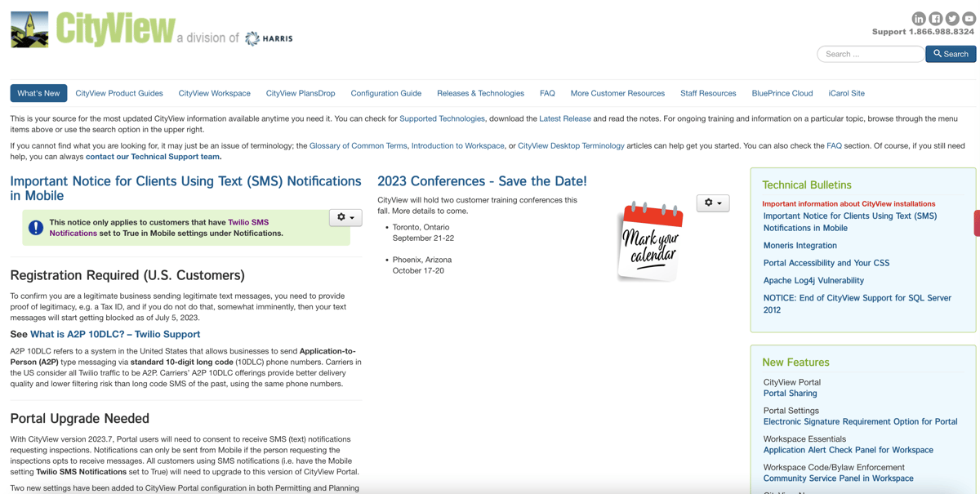Visit the YouTube channel icon
Image resolution: width=980 pixels, height=494 pixels.
pos(969,18)
